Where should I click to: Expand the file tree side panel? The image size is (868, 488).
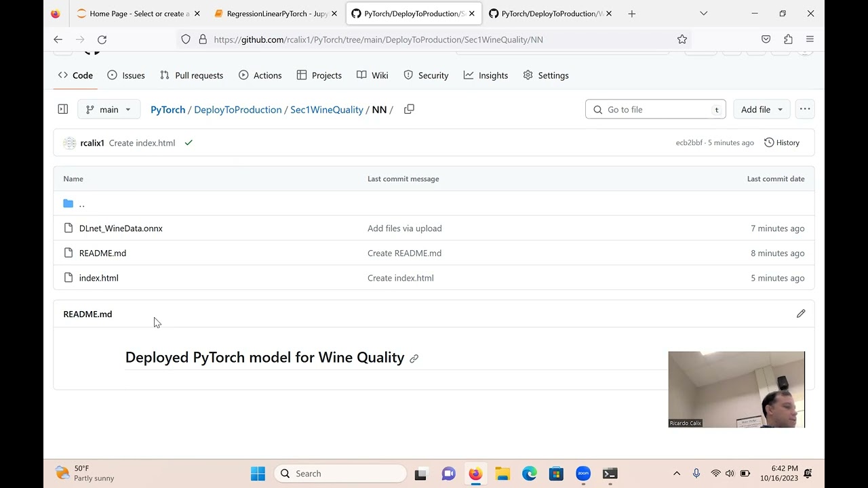click(63, 109)
